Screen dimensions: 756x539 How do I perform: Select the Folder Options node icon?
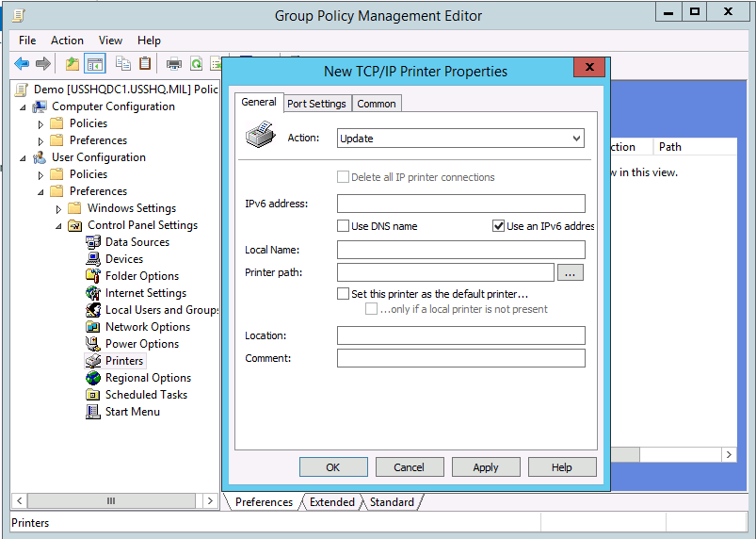[x=93, y=276]
